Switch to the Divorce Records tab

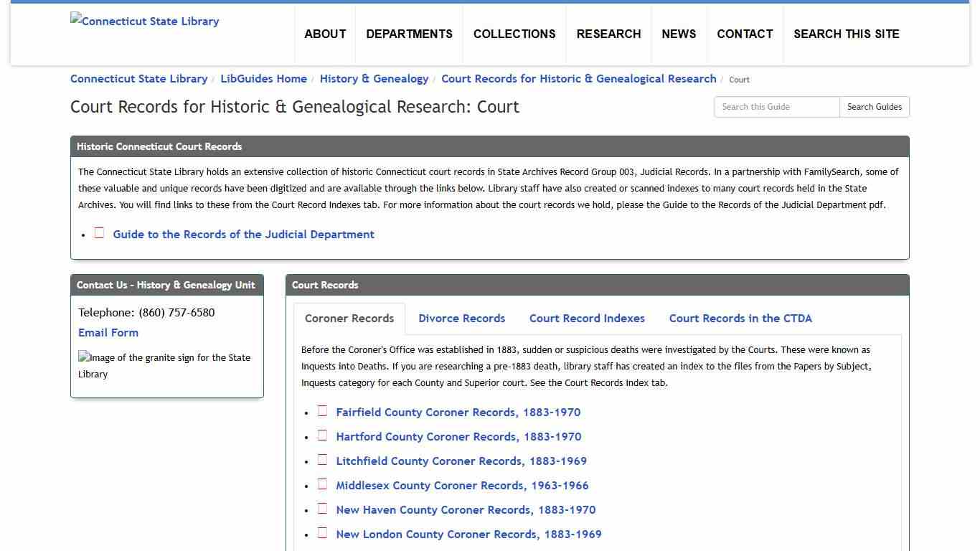461,318
